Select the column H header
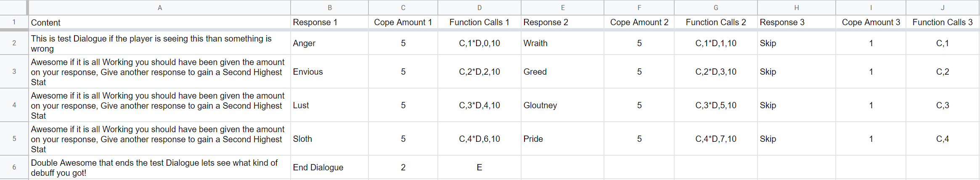This screenshot has height=180, width=980. point(796,8)
